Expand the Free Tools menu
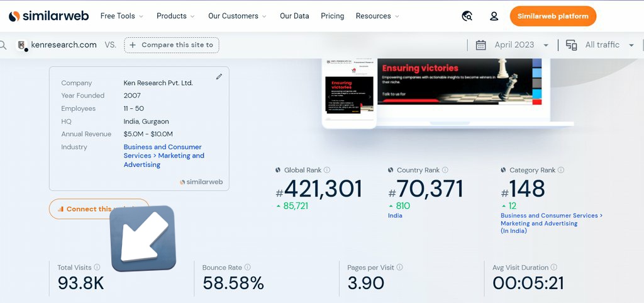Viewport: 644px width, 303px height. (122, 16)
